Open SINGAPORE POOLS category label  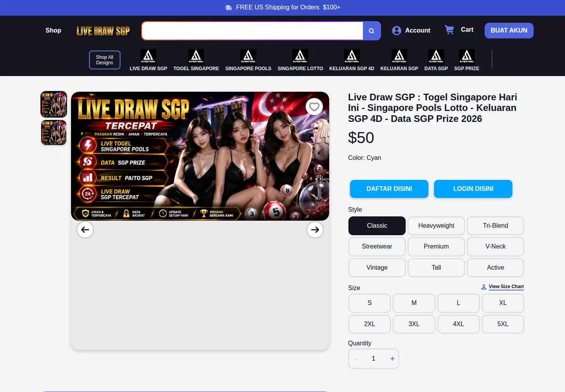coord(248,69)
